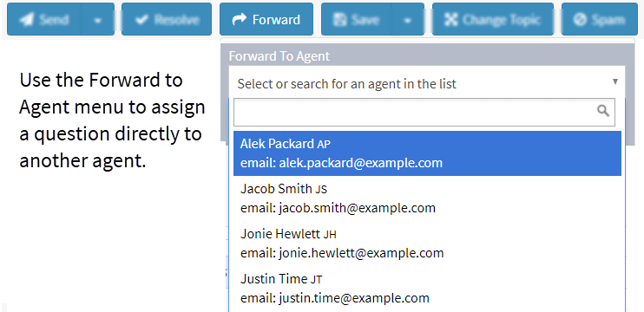Open the Save button dropdown arrow
644x312 pixels.
[407, 19]
